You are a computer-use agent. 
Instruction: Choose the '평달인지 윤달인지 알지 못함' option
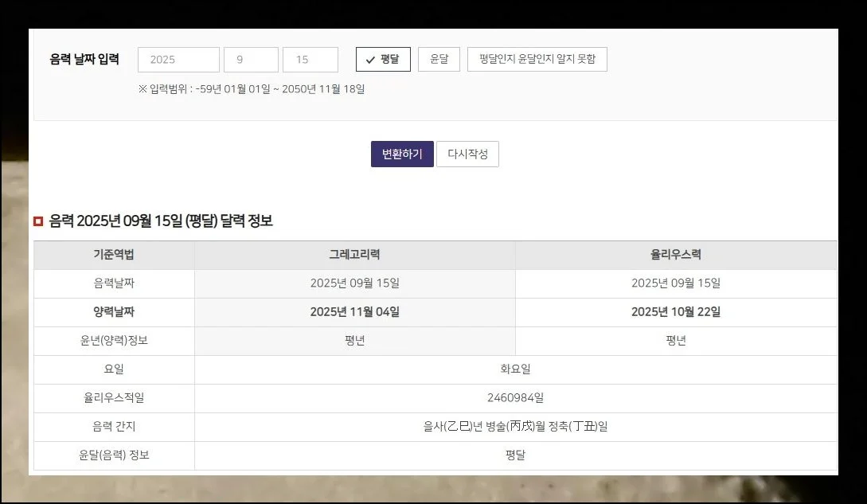tap(538, 59)
